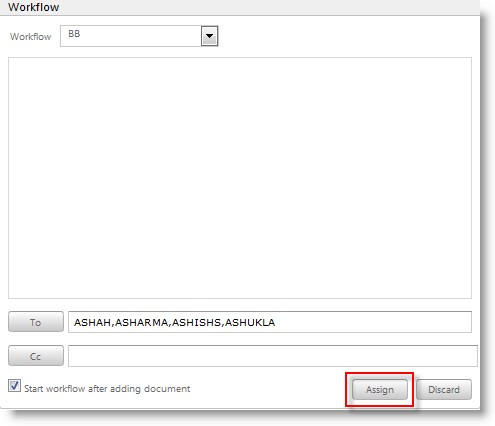The width and height of the screenshot is (495, 426).
Task: Focus the empty Cc input field
Action: point(273,356)
